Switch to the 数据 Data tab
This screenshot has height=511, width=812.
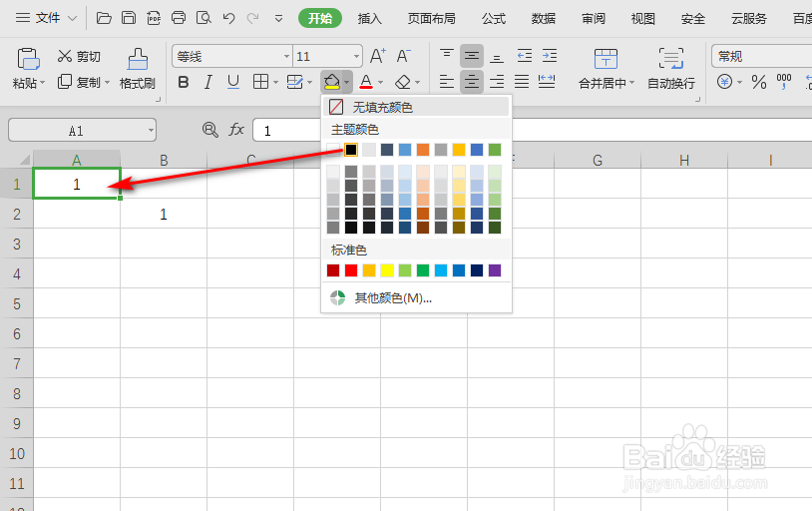click(544, 19)
